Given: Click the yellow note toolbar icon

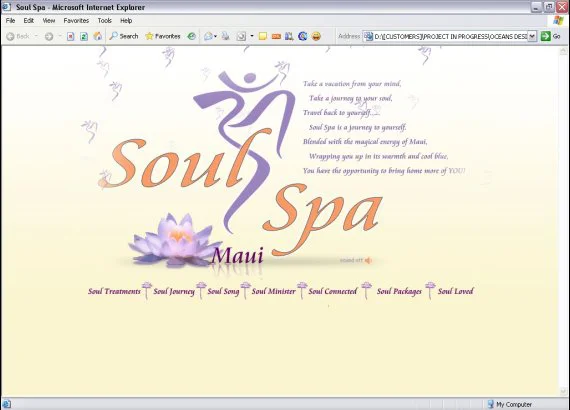Looking at the screenshot, I should 263,36.
